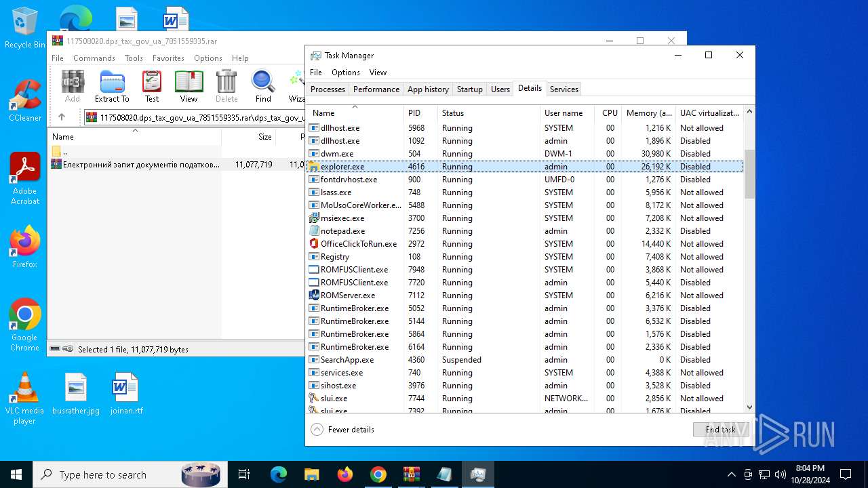Image resolution: width=868 pixels, height=488 pixels.
Task: Sort processes by PID column header
Action: click(421, 113)
